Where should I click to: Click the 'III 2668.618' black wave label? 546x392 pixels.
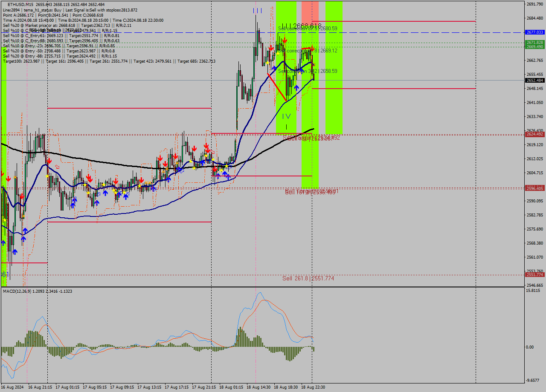pyautogui.click(x=301, y=26)
